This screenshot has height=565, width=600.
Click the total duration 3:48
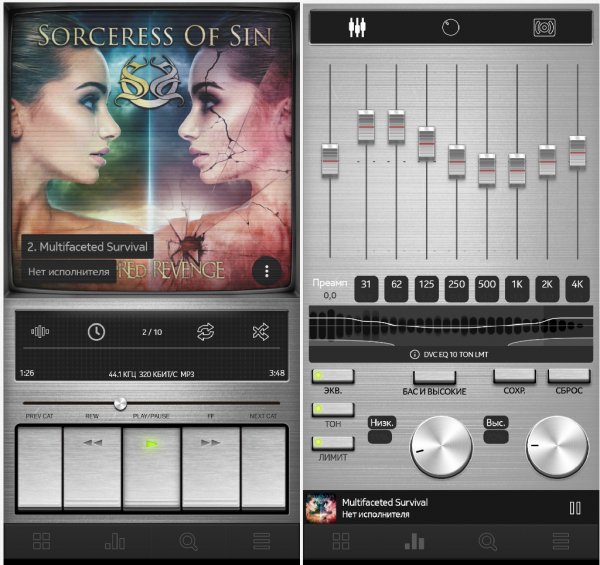[277, 373]
